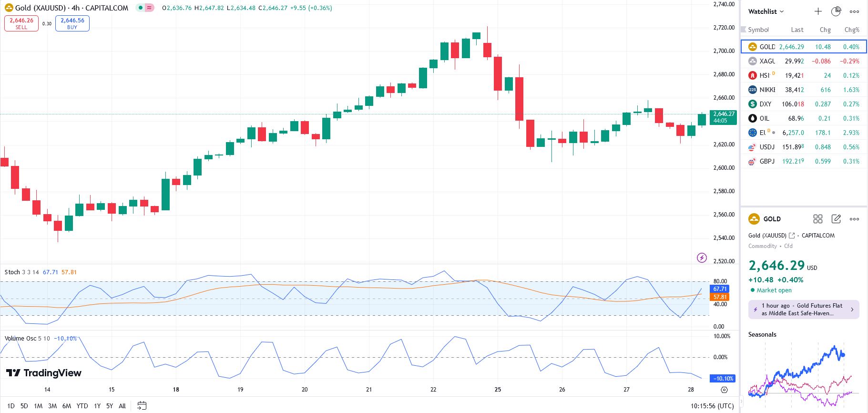The height and width of the screenshot is (413, 868).
Task: Click the purple lightning icon on the chart
Action: (702, 258)
